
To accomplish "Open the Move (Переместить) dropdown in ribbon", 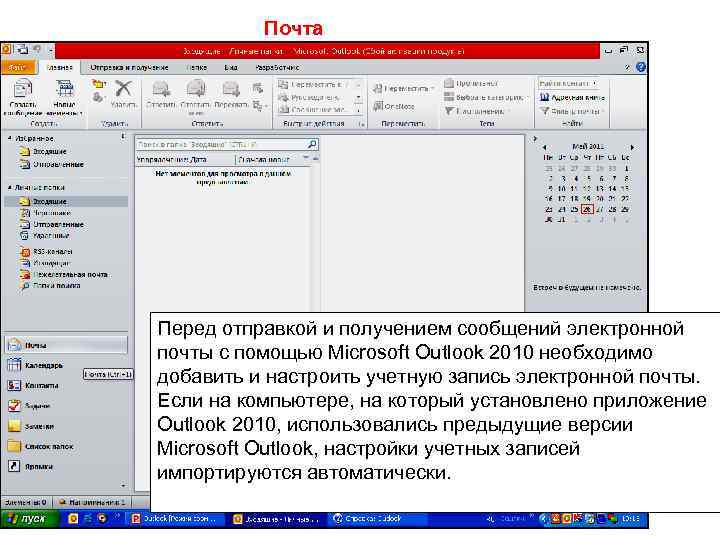I will point(403,88).
